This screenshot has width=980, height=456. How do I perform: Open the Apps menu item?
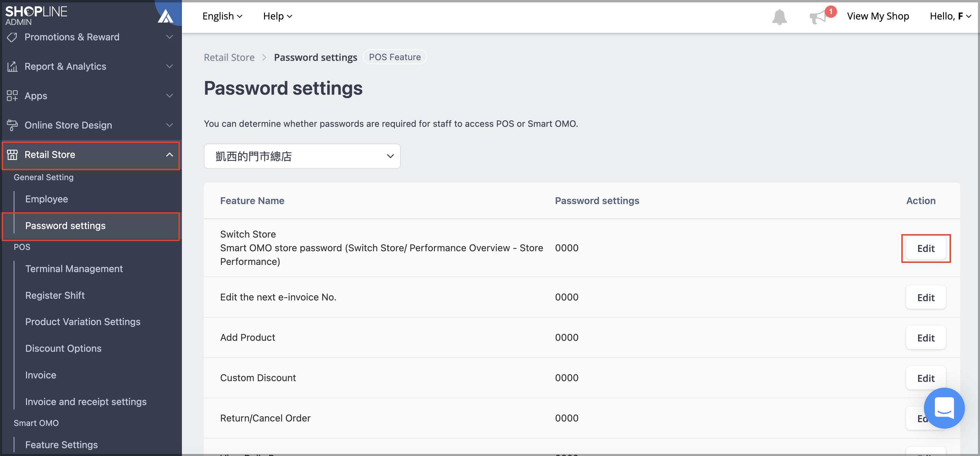click(36, 95)
